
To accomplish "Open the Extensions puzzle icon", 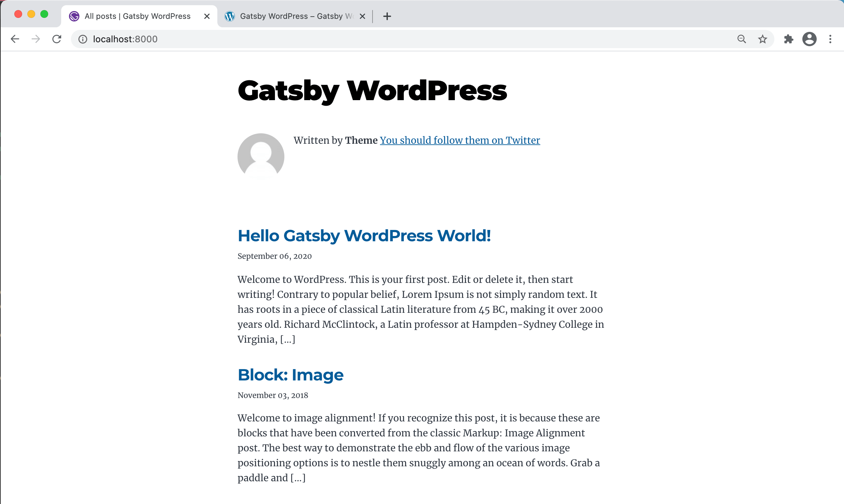I will coord(789,39).
